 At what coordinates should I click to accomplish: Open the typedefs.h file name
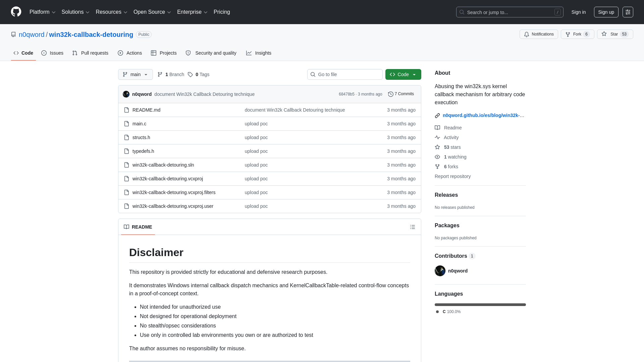coord(143,151)
